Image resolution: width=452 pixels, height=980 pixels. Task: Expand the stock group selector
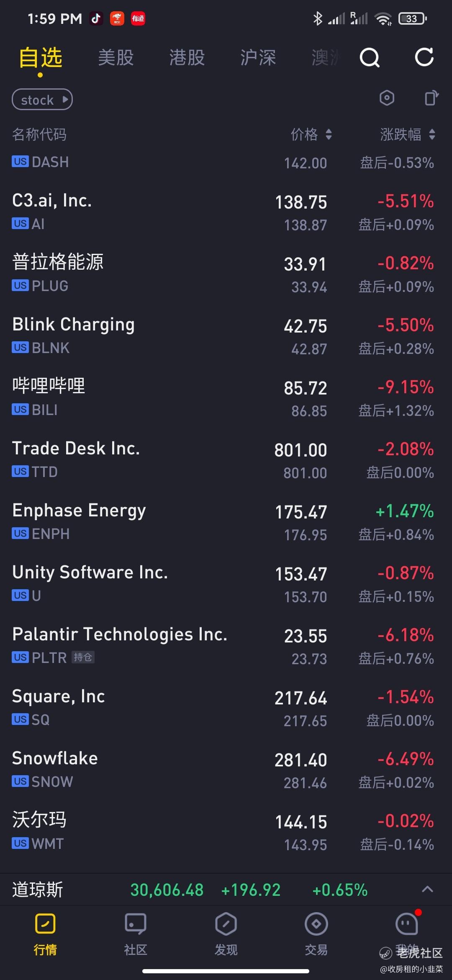pyautogui.click(x=42, y=100)
